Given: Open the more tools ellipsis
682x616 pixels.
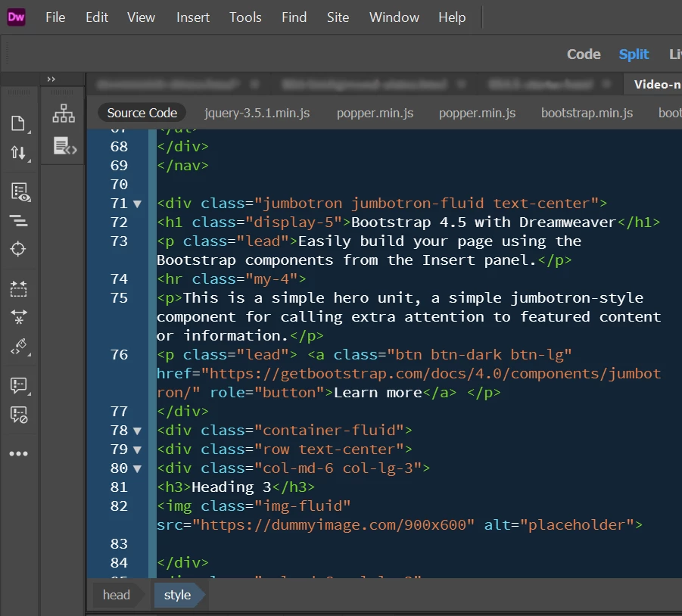Looking at the screenshot, I should pyautogui.click(x=19, y=453).
